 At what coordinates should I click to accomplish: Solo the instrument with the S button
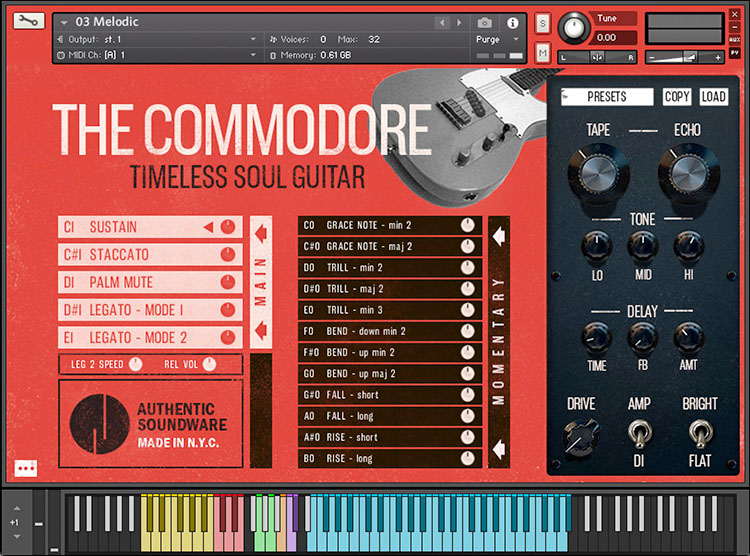(x=542, y=23)
